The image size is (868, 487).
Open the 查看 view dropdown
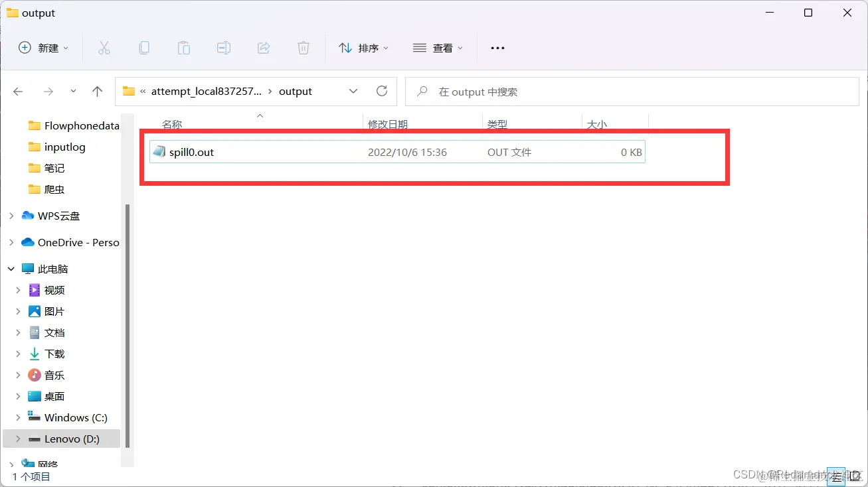click(438, 47)
